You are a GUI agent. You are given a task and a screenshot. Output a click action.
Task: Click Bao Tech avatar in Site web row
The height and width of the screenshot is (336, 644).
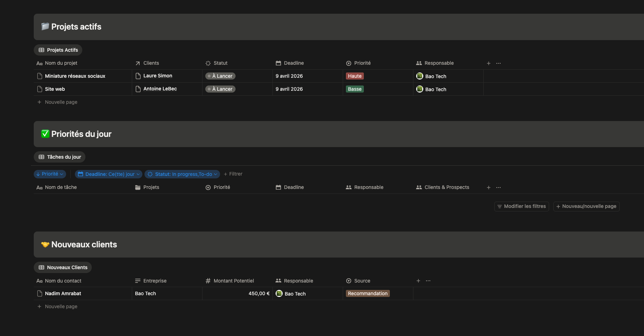(x=420, y=89)
